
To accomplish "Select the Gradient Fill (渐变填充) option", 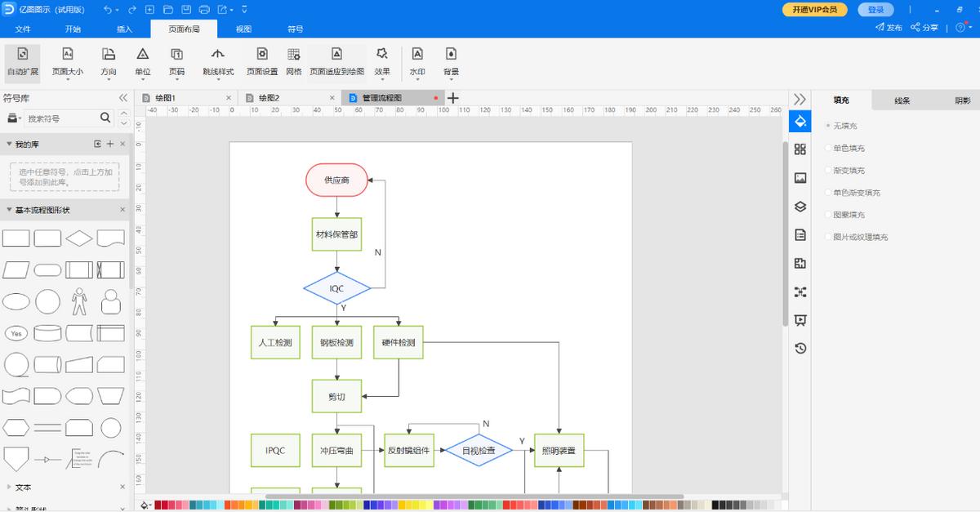I will click(828, 171).
